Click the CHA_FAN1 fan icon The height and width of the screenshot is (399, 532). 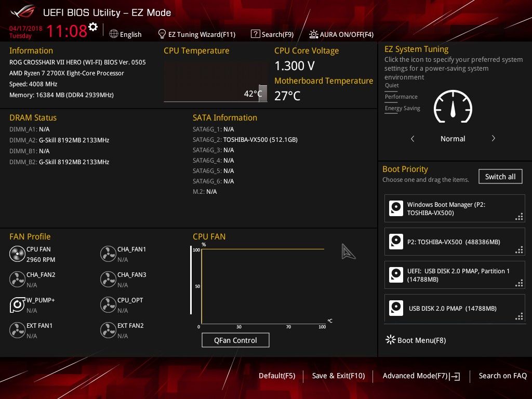(108, 254)
